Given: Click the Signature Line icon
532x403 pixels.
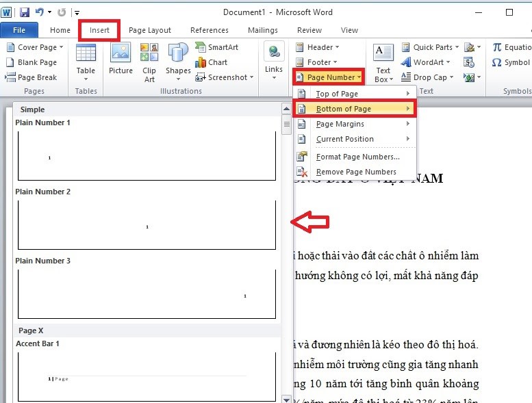Looking at the screenshot, I should 472,47.
